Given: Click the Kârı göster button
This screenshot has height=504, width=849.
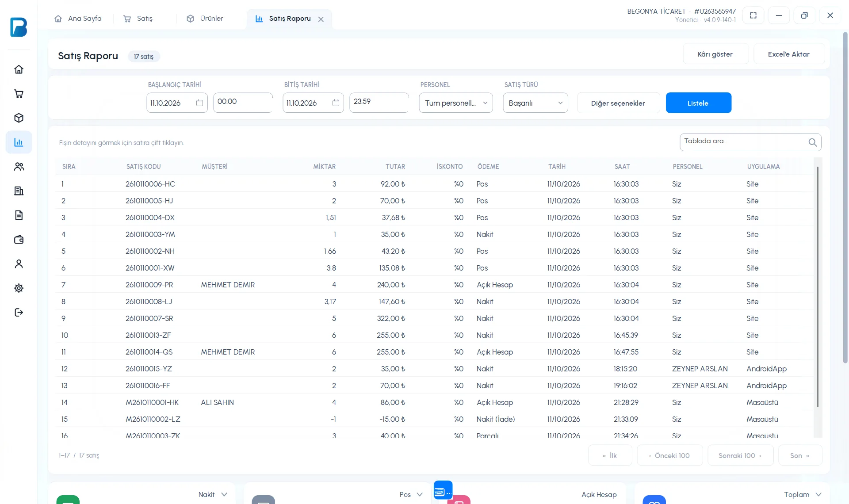Looking at the screenshot, I should point(715,54).
